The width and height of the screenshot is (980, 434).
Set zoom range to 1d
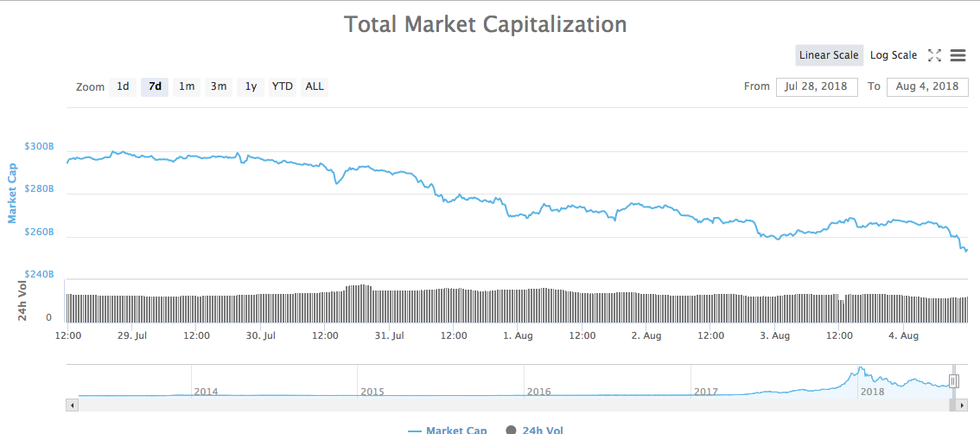tap(123, 86)
